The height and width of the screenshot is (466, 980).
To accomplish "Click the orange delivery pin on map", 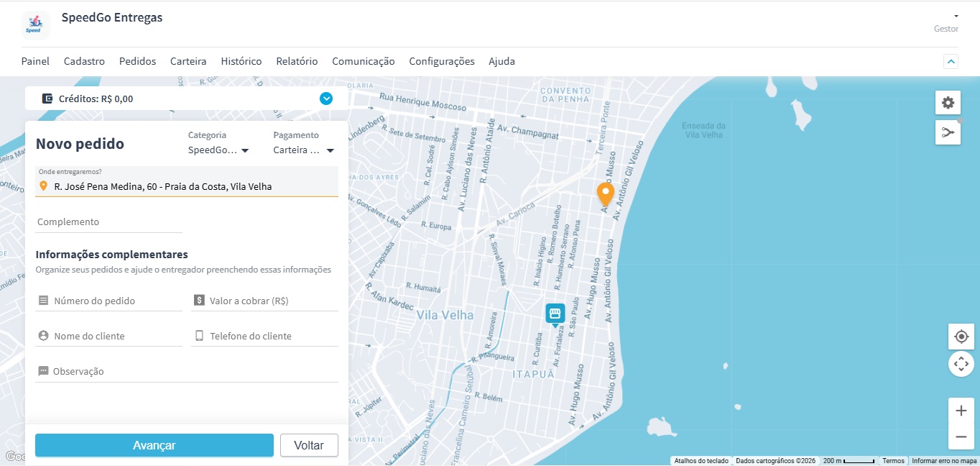I will tap(606, 193).
